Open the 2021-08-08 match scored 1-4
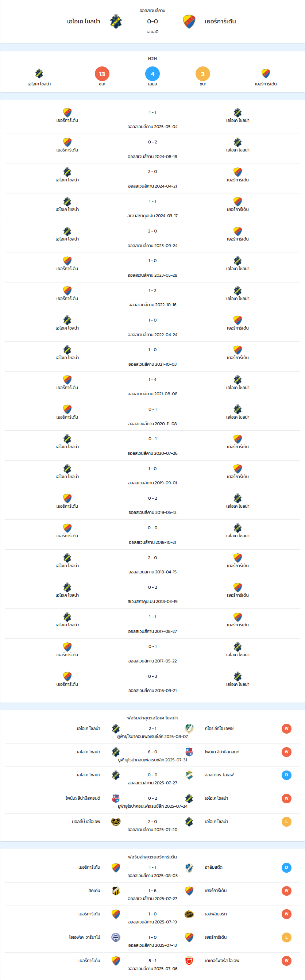The height and width of the screenshot is (980, 305). 152,386
